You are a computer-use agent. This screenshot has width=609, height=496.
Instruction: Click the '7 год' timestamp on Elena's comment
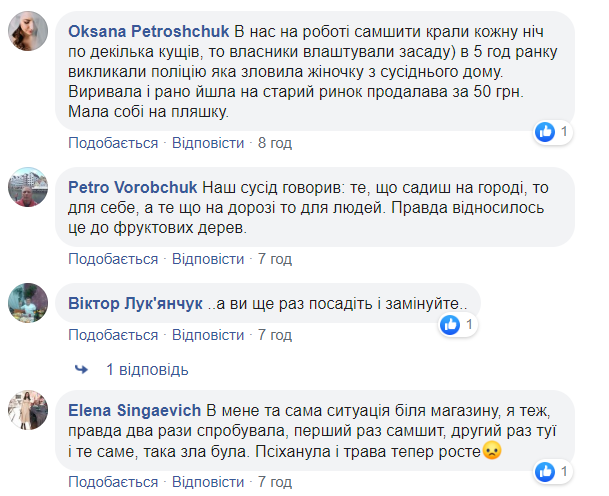(275, 482)
